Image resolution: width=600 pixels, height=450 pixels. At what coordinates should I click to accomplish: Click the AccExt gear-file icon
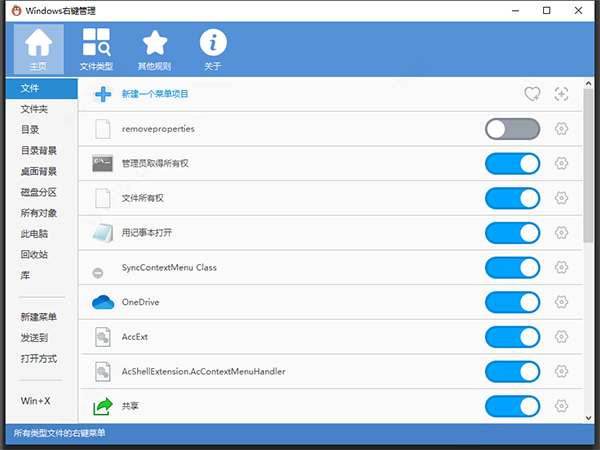click(x=103, y=337)
